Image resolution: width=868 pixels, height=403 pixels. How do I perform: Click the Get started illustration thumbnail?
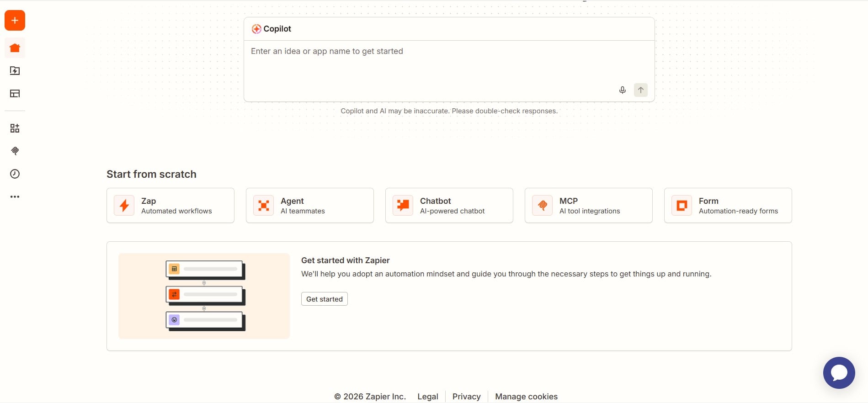pos(204,296)
